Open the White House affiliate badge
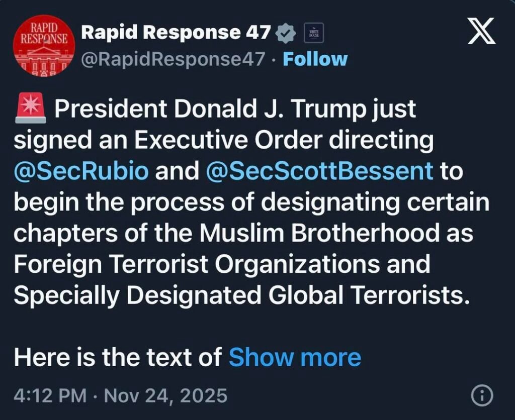The image size is (515, 420). (314, 32)
